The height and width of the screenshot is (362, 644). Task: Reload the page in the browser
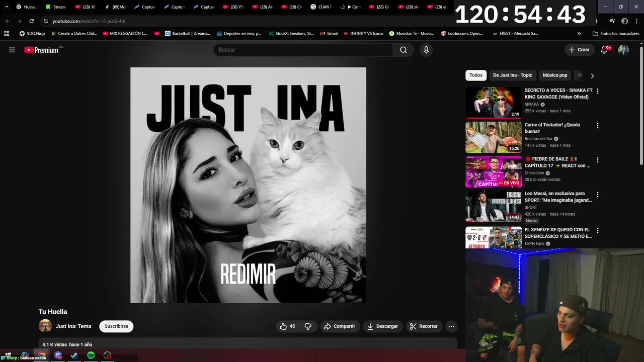click(x=31, y=21)
